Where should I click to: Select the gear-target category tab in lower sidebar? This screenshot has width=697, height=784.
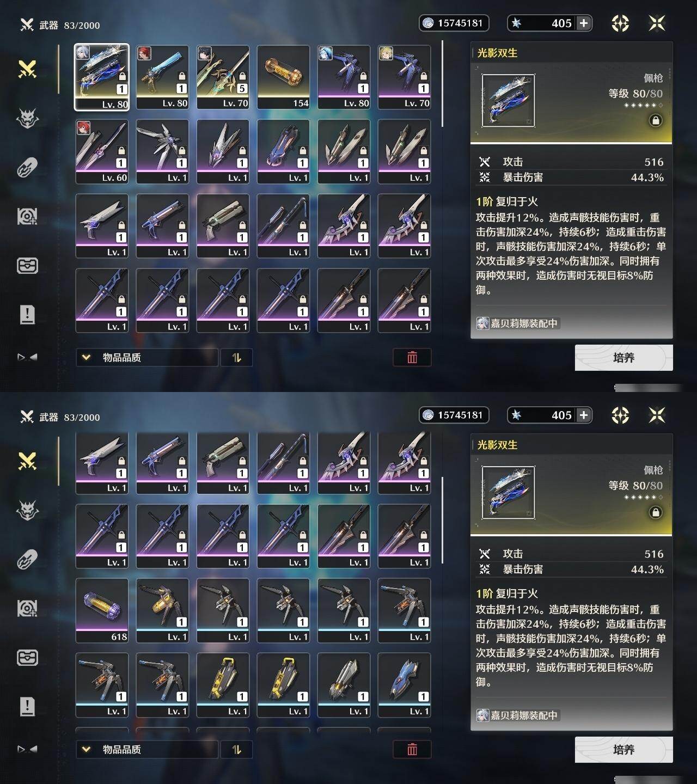27,608
